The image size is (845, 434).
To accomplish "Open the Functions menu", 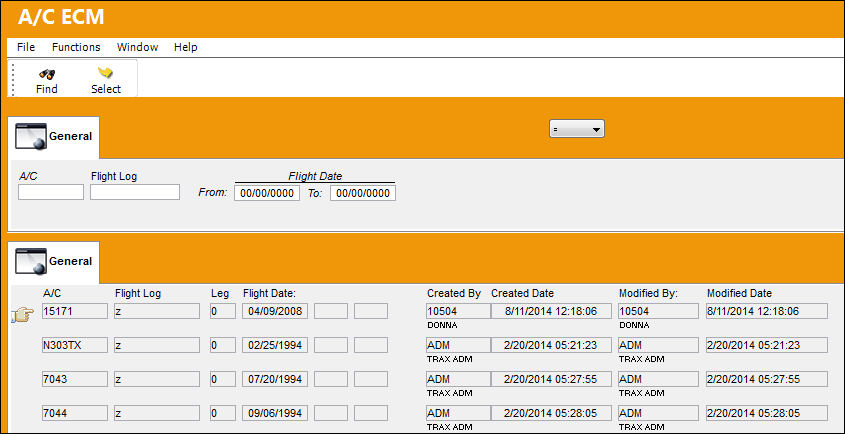I will point(76,47).
